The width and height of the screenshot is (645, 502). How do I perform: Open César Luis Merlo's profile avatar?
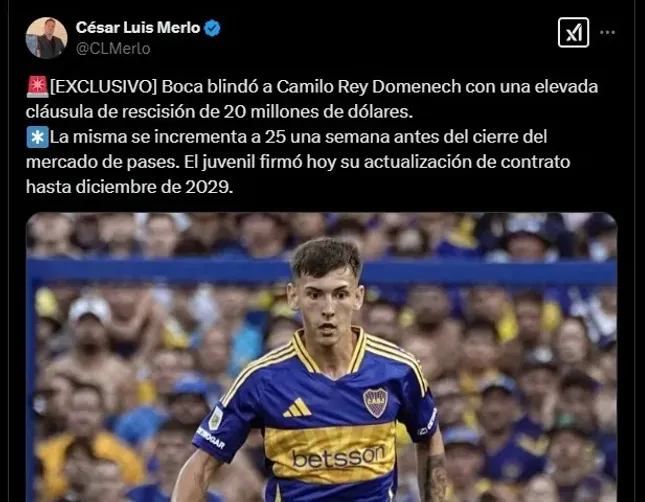click(x=46, y=38)
